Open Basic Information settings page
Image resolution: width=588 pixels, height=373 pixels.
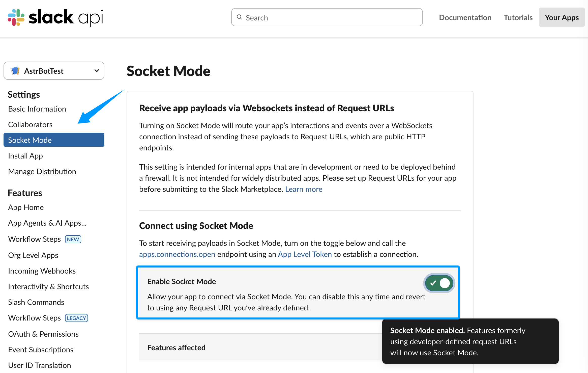click(37, 109)
